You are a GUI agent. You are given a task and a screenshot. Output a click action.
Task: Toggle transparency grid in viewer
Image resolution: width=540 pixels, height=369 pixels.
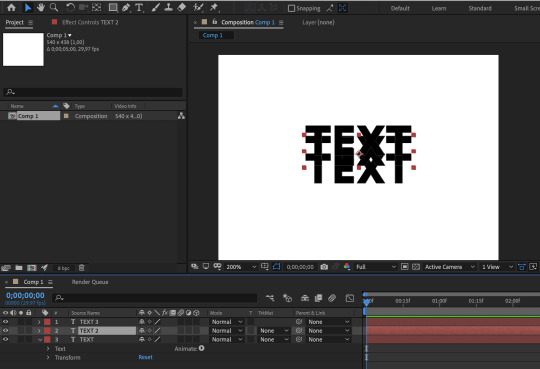416,267
